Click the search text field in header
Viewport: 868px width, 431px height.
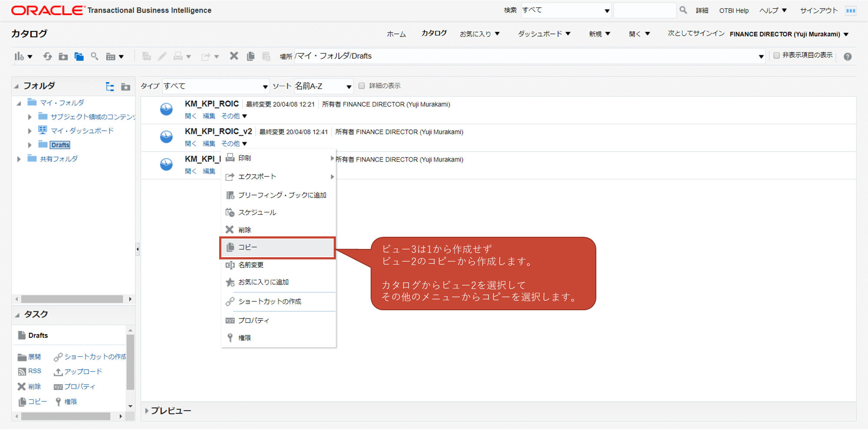(x=644, y=10)
